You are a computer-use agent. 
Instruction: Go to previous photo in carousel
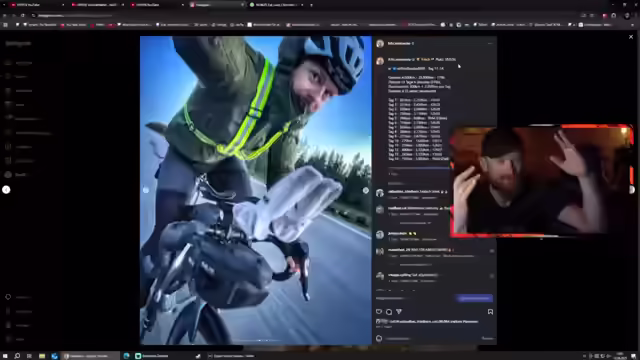(x=146, y=190)
